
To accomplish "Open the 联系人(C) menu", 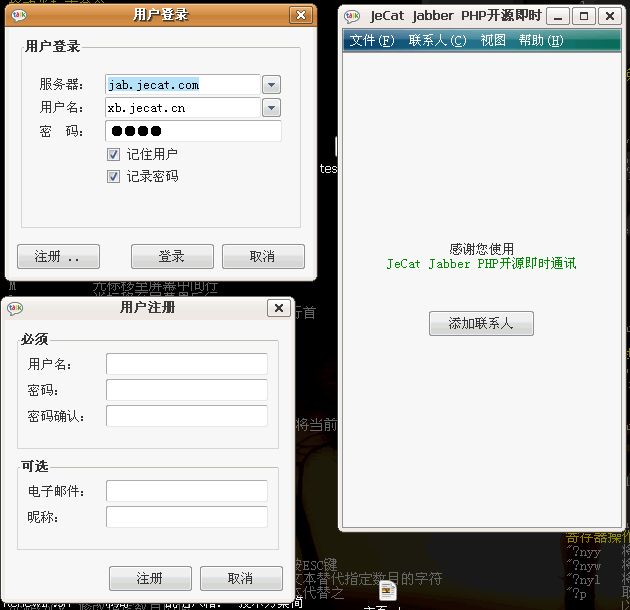I will pos(437,40).
